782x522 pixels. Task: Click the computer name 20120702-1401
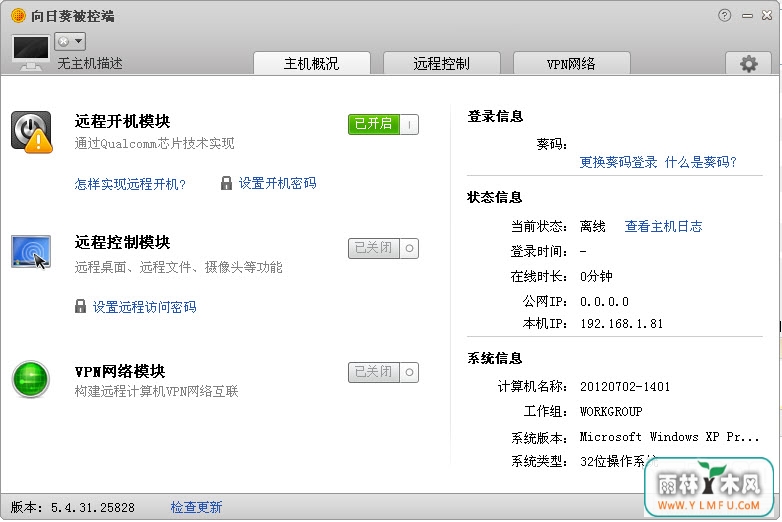625,387
